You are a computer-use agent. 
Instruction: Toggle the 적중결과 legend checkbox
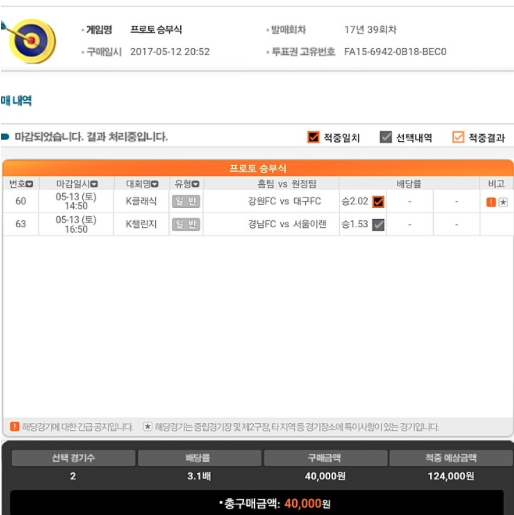click(458, 137)
